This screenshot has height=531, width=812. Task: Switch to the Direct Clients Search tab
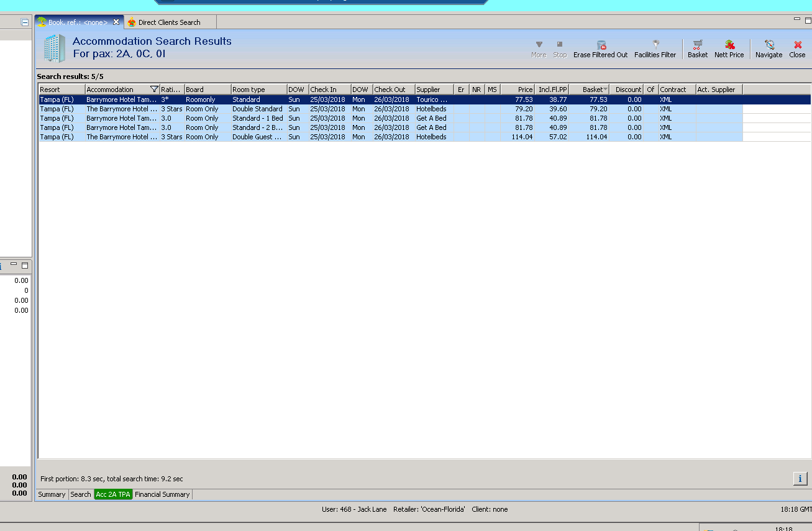[x=170, y=22]
